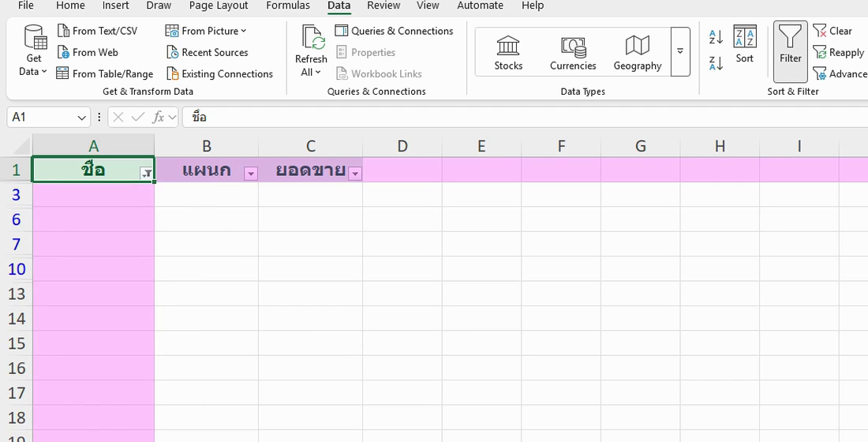Screen dimensions: 868x442
Task: Click the formula bar options dots
Action: point(99,117)
